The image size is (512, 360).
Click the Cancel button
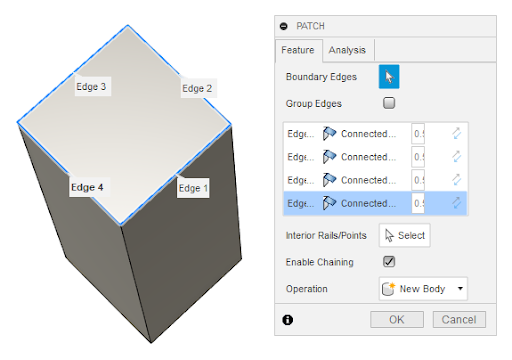pos(459,320)
